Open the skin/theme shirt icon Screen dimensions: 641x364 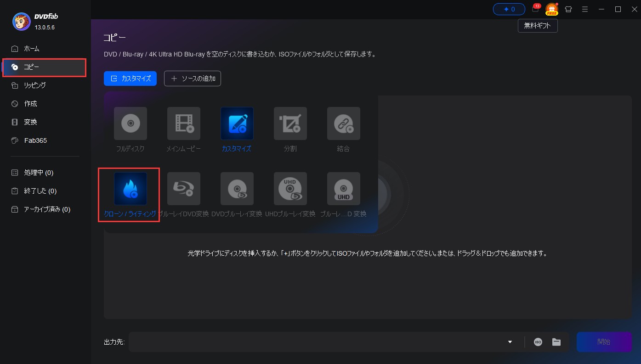pos(568,9)
